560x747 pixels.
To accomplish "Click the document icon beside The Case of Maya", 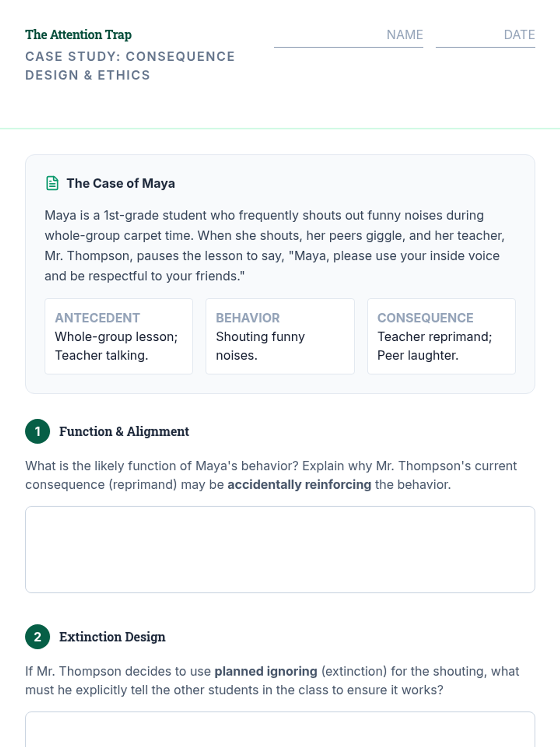I will coord(52,183).
